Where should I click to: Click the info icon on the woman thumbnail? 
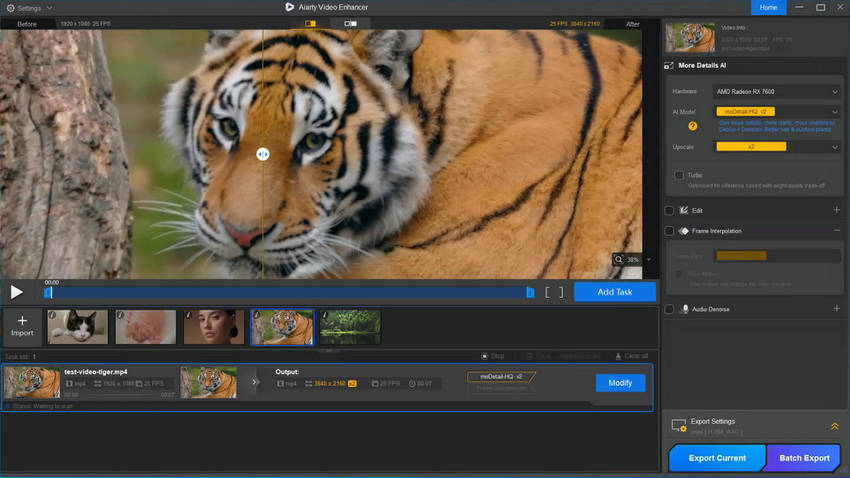click(189, 315)
